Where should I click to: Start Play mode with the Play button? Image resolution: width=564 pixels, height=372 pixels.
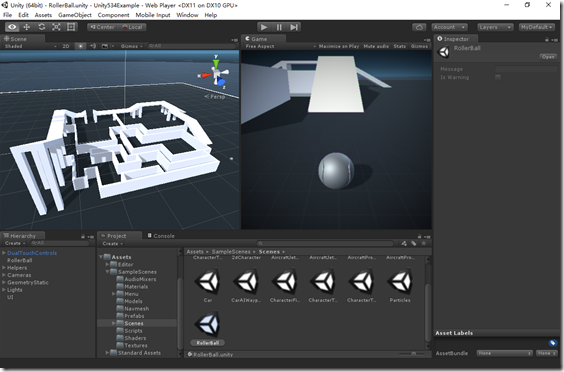(264, 27)
